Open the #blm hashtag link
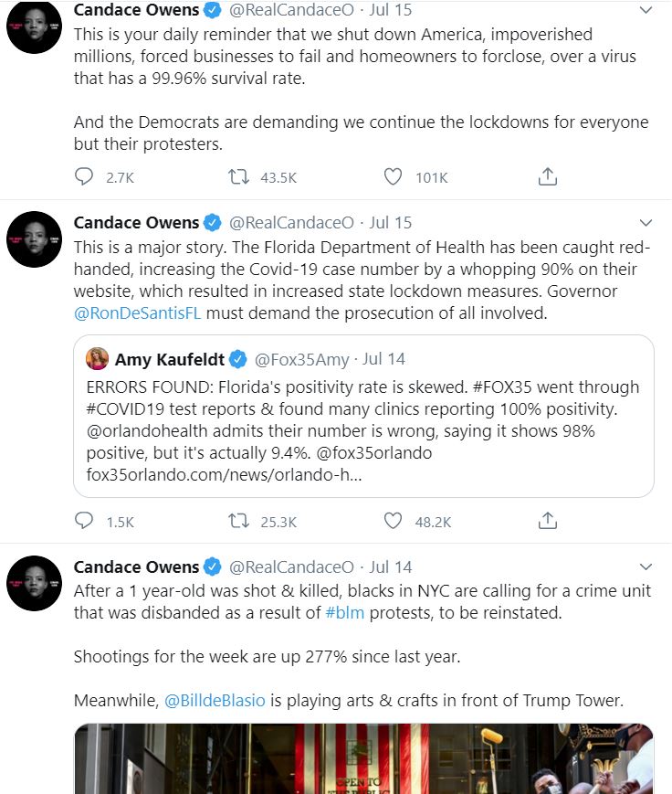The width and height of the screenshot is (672, 794). (x=344, y=613)
